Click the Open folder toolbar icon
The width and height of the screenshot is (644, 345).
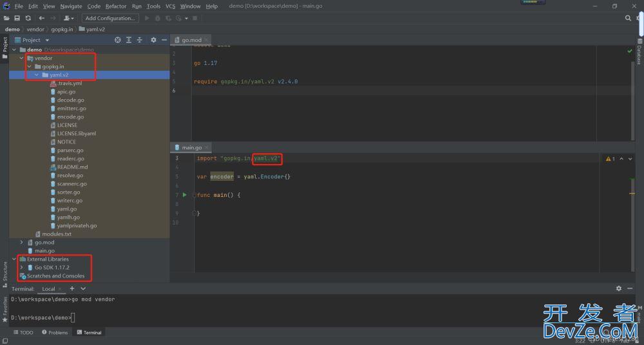(x=6, y=18)
